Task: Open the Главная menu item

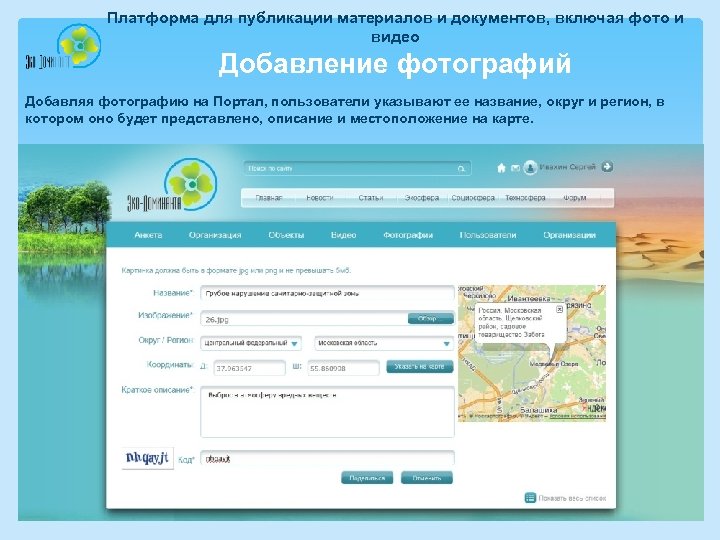Action: coord(269,198)
